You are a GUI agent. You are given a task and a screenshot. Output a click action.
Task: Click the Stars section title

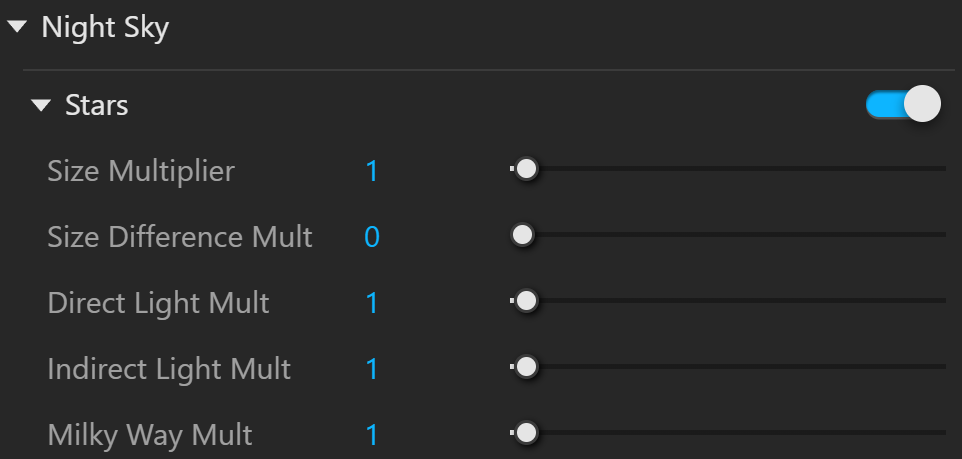[x=96, y=106]
